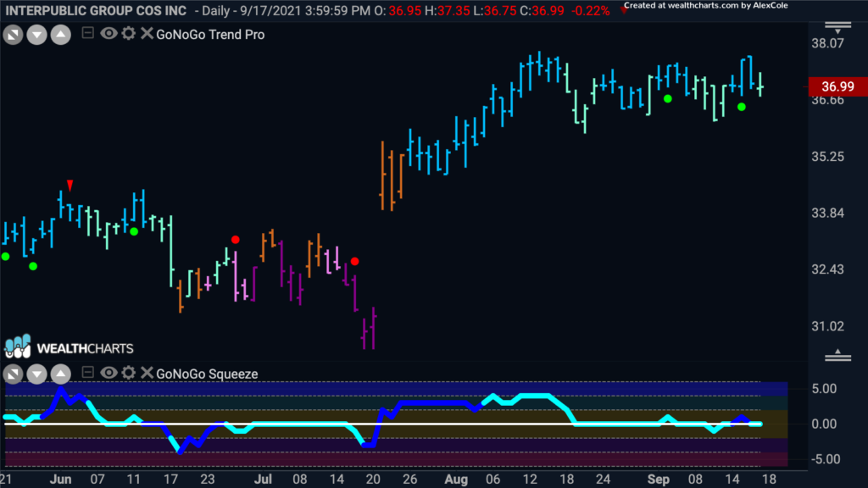Click the Interpublic Group Cos Inc title
Image resolution: width=868 pixels, height=488 pixels.
[x=96, y=11]
